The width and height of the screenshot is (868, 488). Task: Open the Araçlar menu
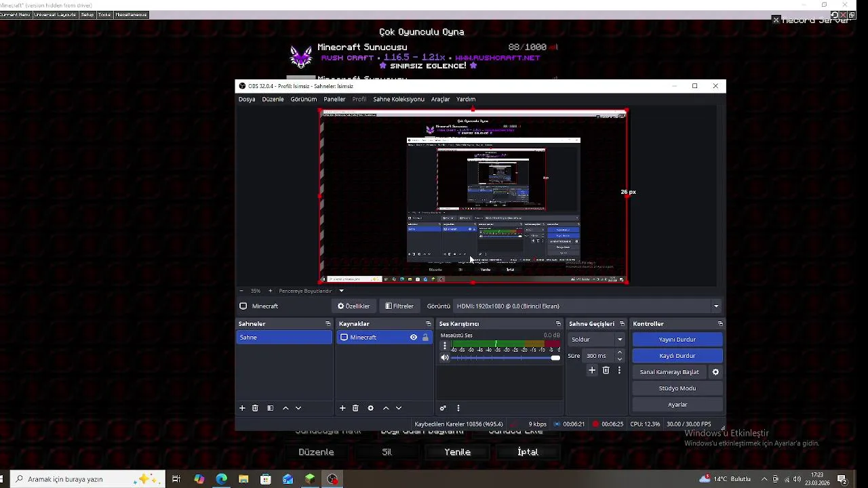(441, 99)
